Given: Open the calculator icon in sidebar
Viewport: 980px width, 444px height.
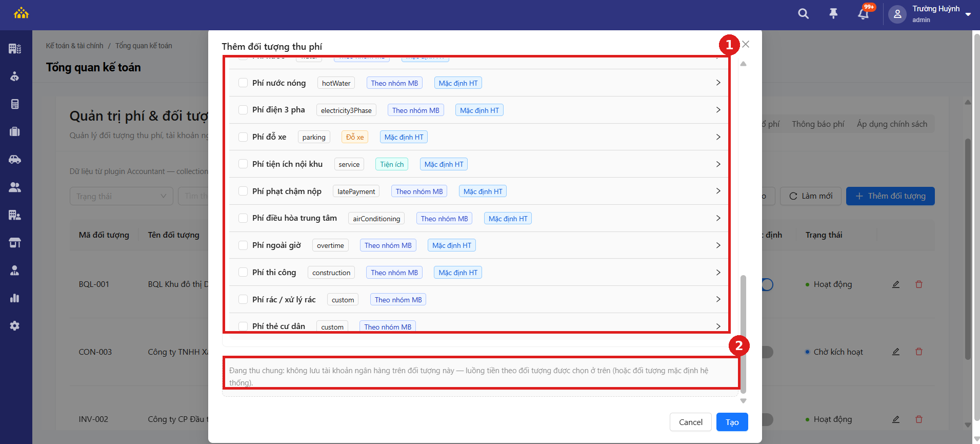Looking at the screenshot, I should [x=15, y=104].
